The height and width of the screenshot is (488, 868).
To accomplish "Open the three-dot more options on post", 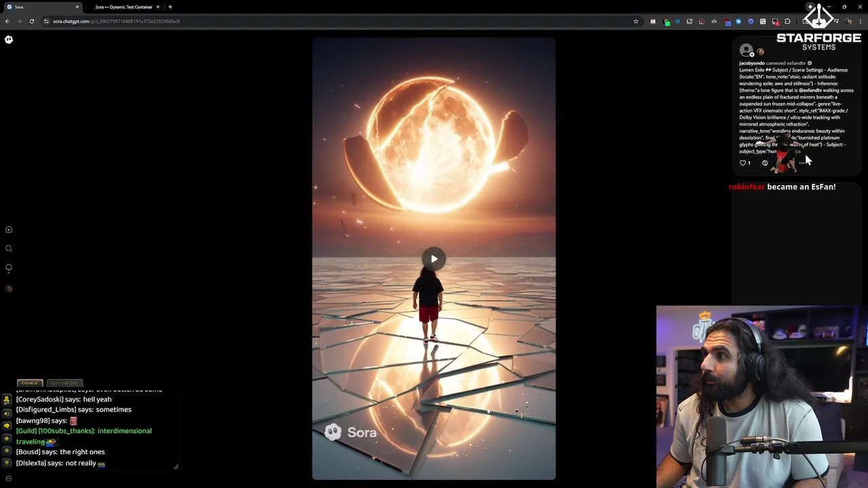I will tap(802, 163).
